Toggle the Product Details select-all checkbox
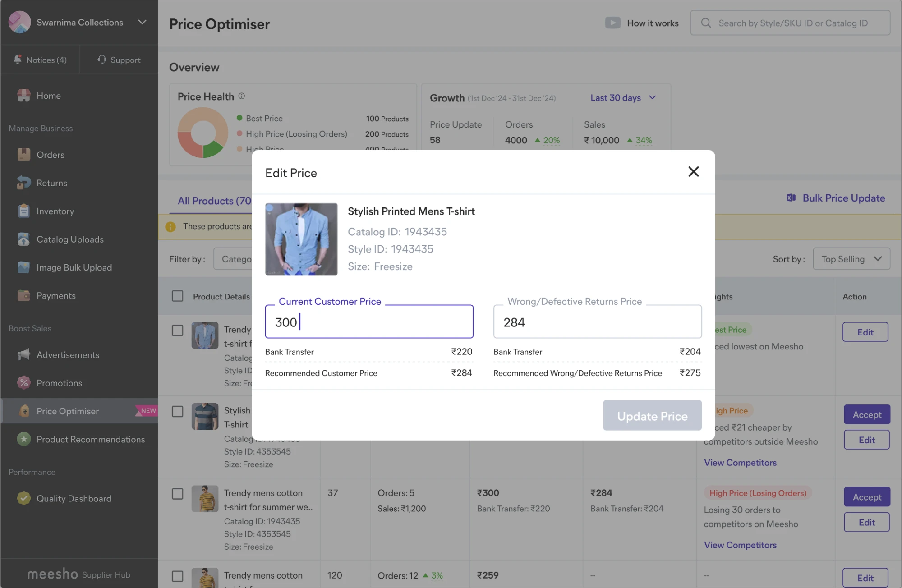Image resolution: width=902 pixels, height=588 pixels. (x=177, y=296)
